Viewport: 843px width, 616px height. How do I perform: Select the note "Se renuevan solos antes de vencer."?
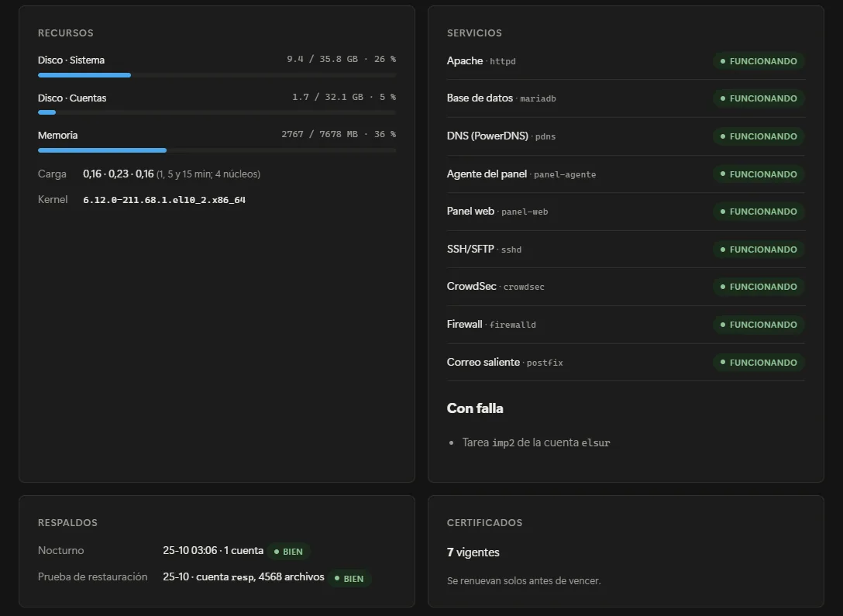coord(524,580)
